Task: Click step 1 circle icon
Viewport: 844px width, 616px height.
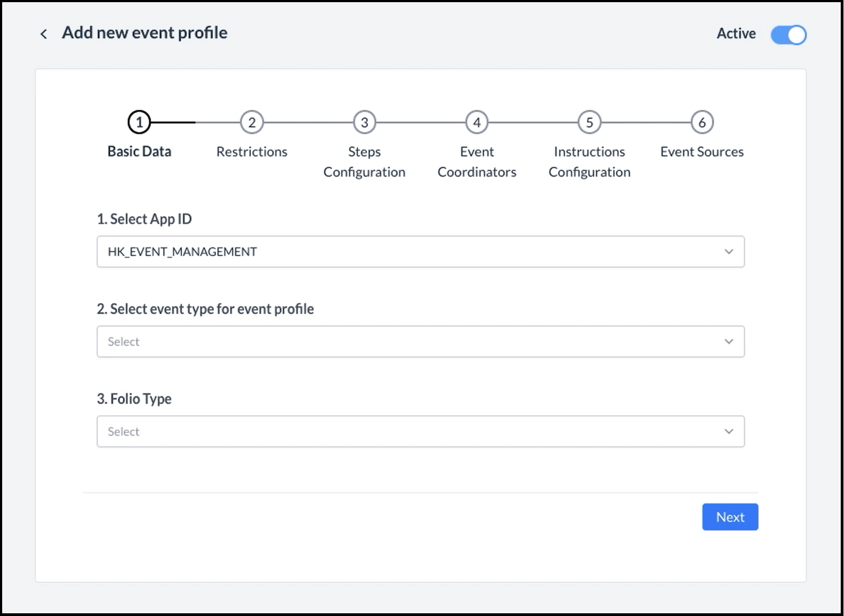Action: tap(139, 122)
